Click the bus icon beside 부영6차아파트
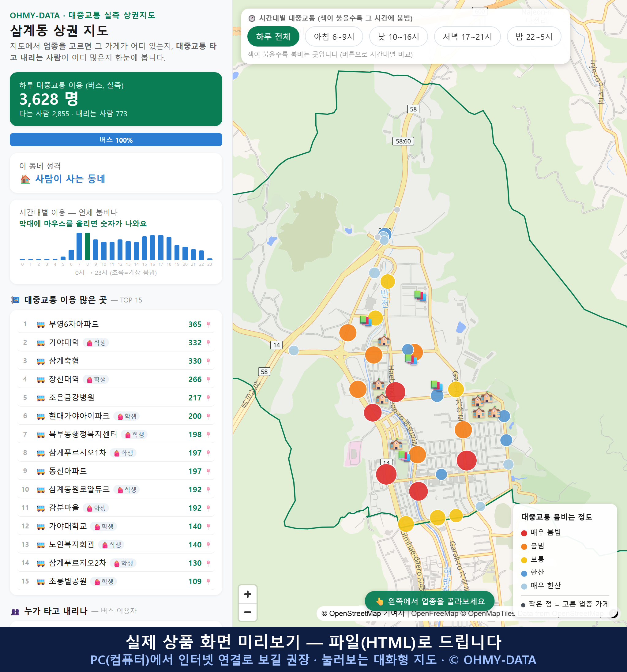The image size is (627, 672). coord(40,325)
